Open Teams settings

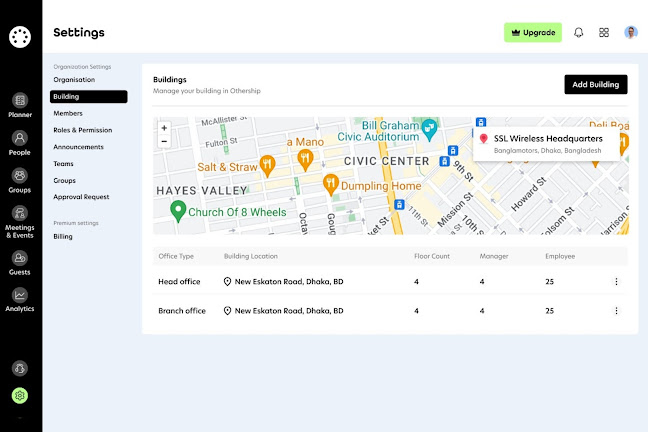pyautogui.click(x=63, y=164)
